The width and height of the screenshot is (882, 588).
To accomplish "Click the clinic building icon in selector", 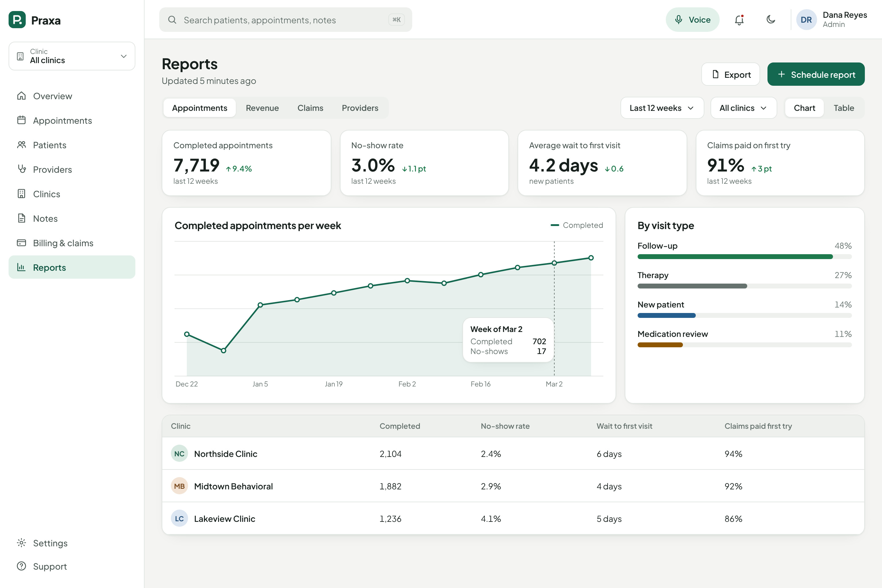I will [x=20, y=56].
